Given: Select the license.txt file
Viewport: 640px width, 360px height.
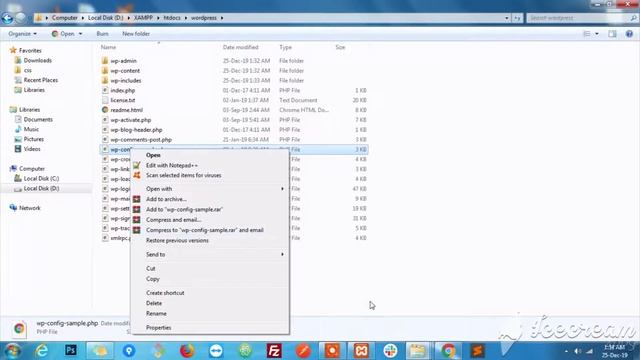Looking at the screenshot, I should 122,100.
